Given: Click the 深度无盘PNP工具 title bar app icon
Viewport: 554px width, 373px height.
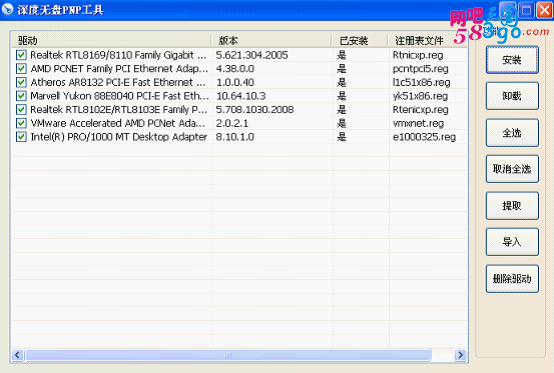Looking at the screenshot, I should pyautogui.click(x=7, y=10).
